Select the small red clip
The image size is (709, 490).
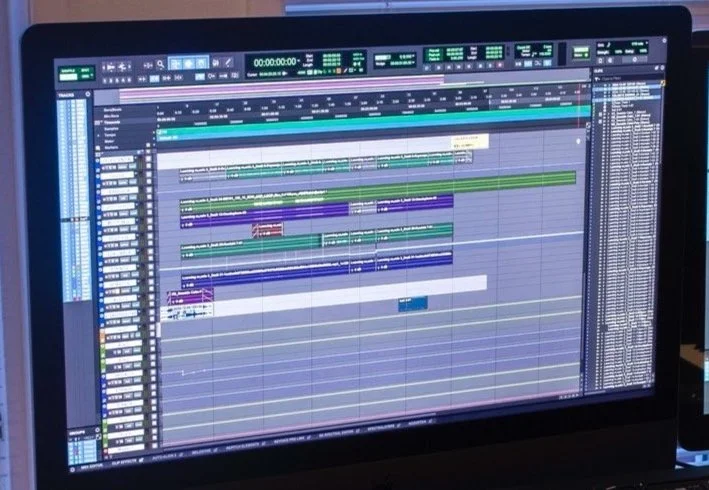point(268,230)
